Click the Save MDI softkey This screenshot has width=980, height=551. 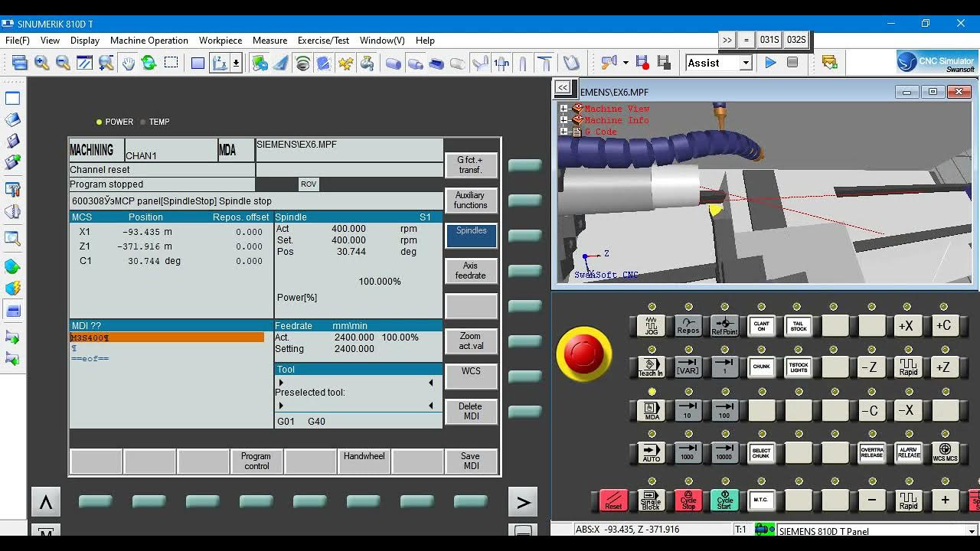471,461
